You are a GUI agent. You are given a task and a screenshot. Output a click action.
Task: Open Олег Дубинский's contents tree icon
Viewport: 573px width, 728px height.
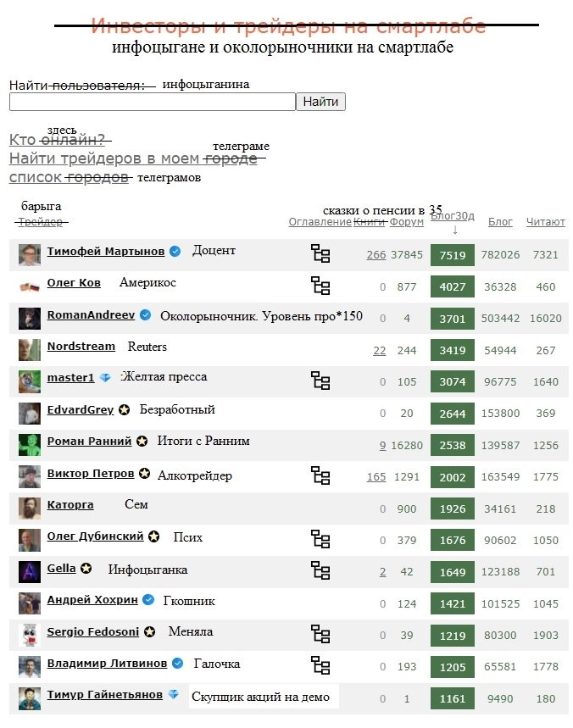(x=320, y=539)
